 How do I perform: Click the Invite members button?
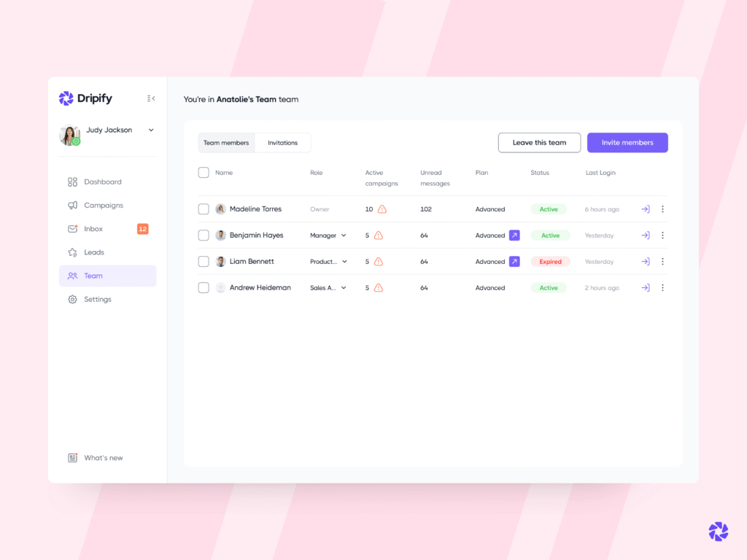pos(627,142)
